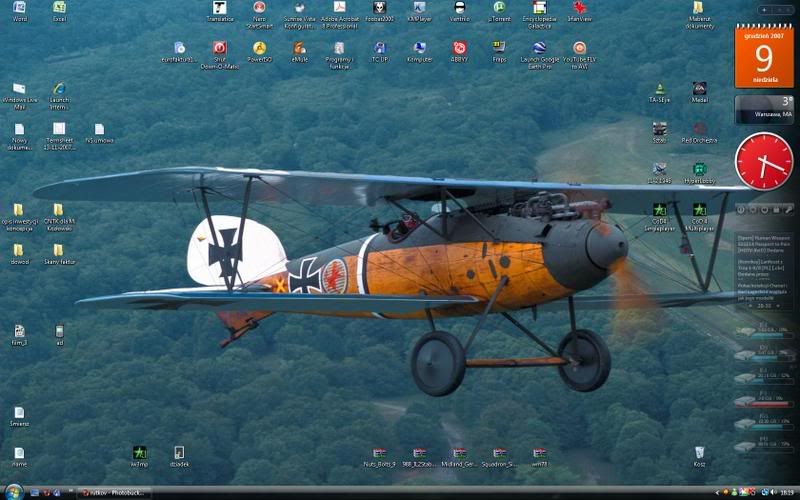The height and width of the screenshot is (500, 800).
Task: Click the calendar gadget showing 9
Action: tap(764, 55)
